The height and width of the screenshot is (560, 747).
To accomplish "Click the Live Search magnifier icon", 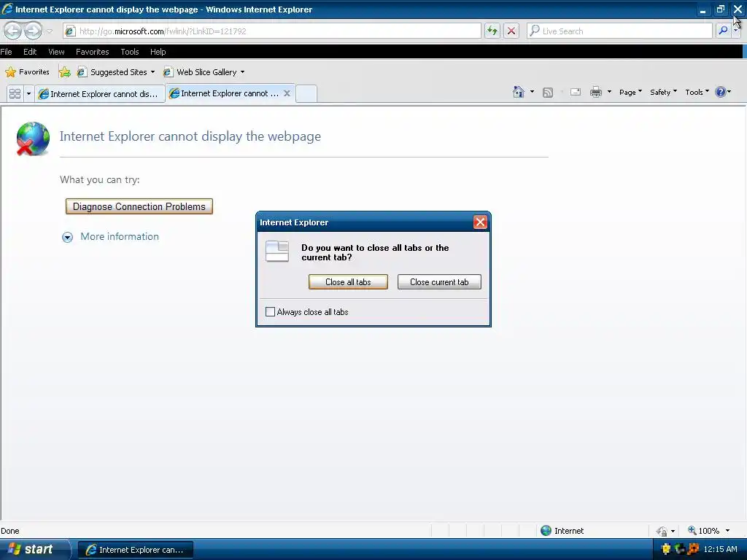I will pyautogui.click(x=723, y=31).
